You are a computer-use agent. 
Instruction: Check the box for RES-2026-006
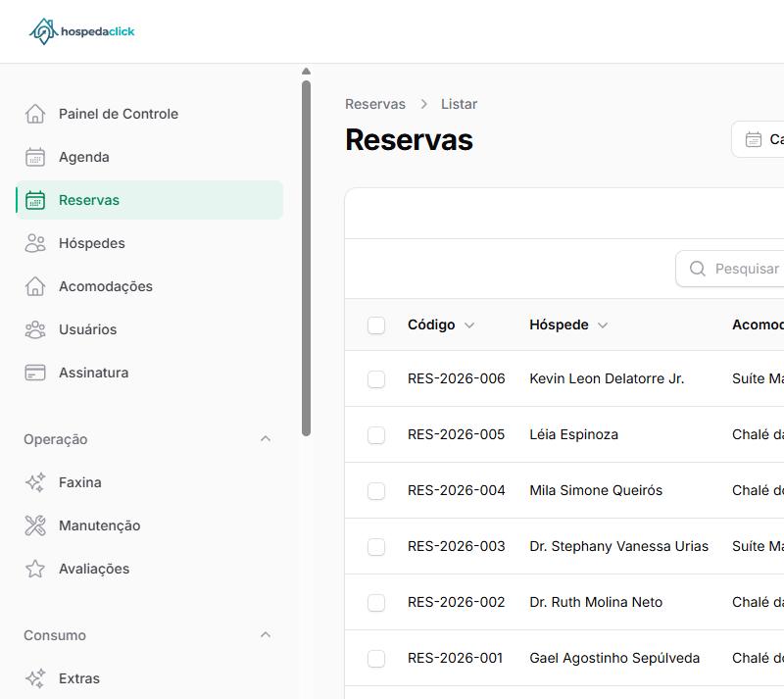[x=376, y=379]
